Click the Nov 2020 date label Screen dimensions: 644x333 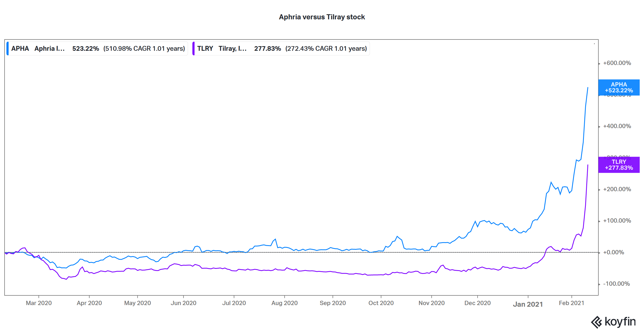tap(431, 303)
